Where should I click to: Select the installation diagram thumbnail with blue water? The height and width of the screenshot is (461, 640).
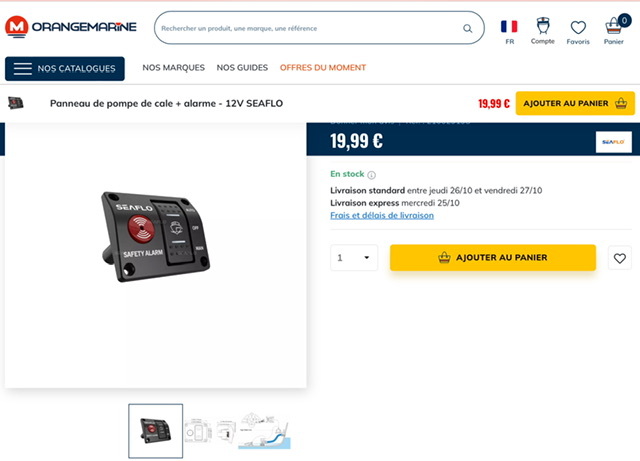point(264,431)
